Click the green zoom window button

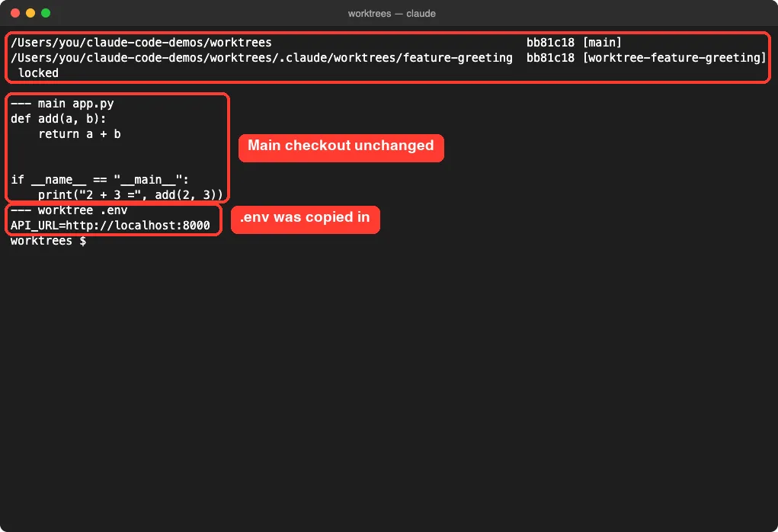pyautogui.click(x=46, y=13)
